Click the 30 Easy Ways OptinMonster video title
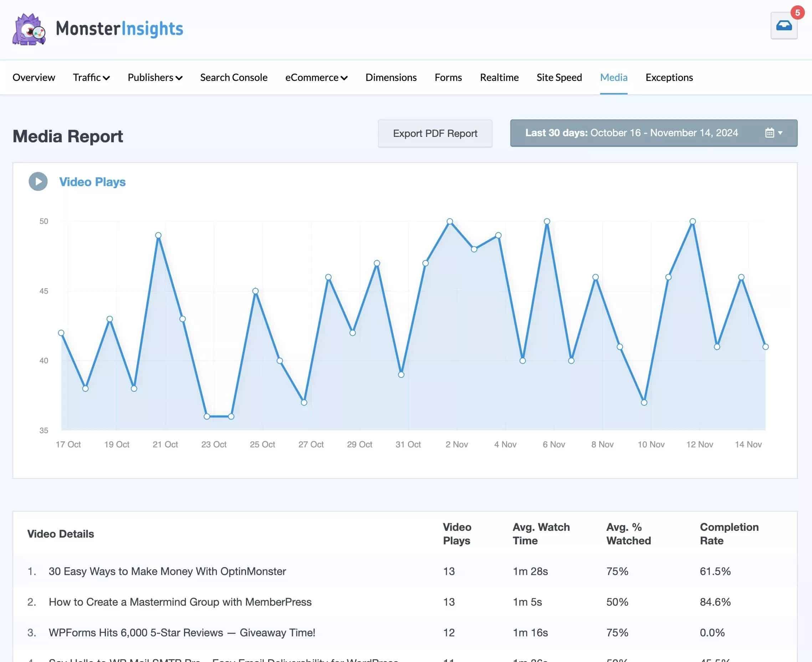Screen dimensions: 812x662 tap(167, 571)
